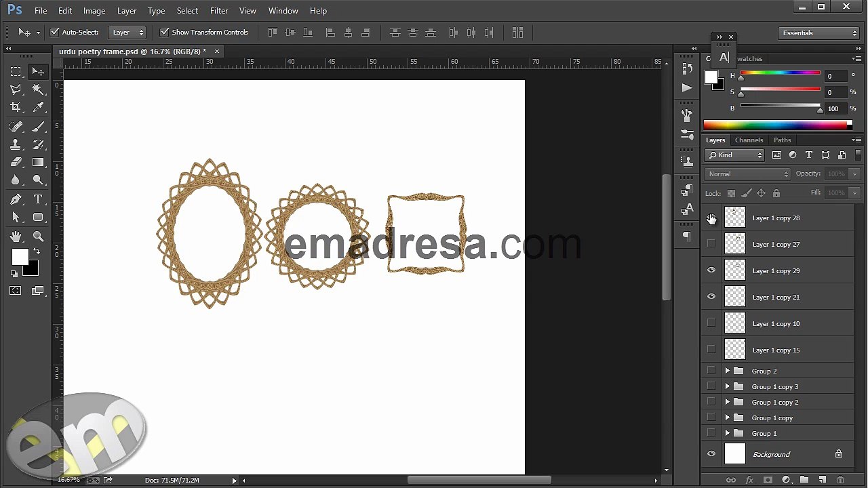The height and width of the screenshot is (488, 868).
Task: Link layers icon in Layers panel footer
Action: click(x=731, y=480)
